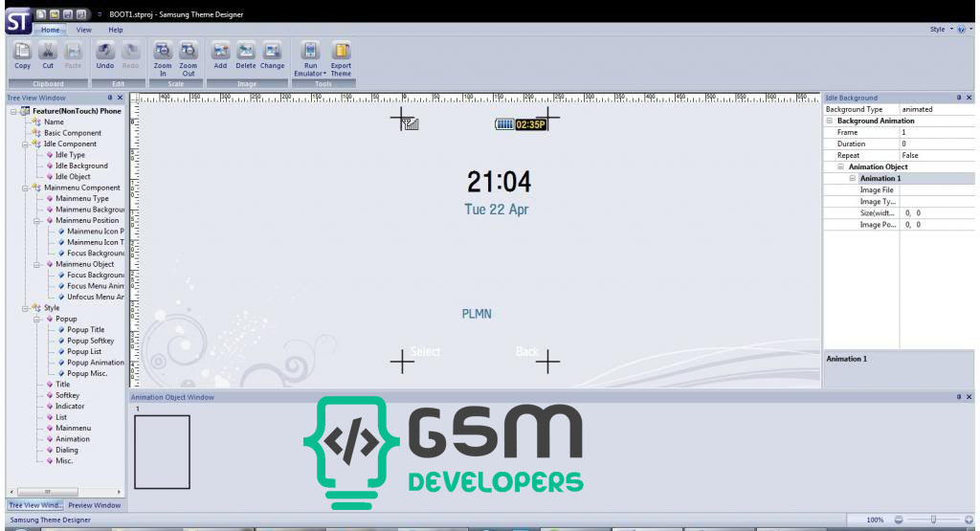Click the zoom slider in status bar
Screen dimensions: 980x531
point(933,520)
